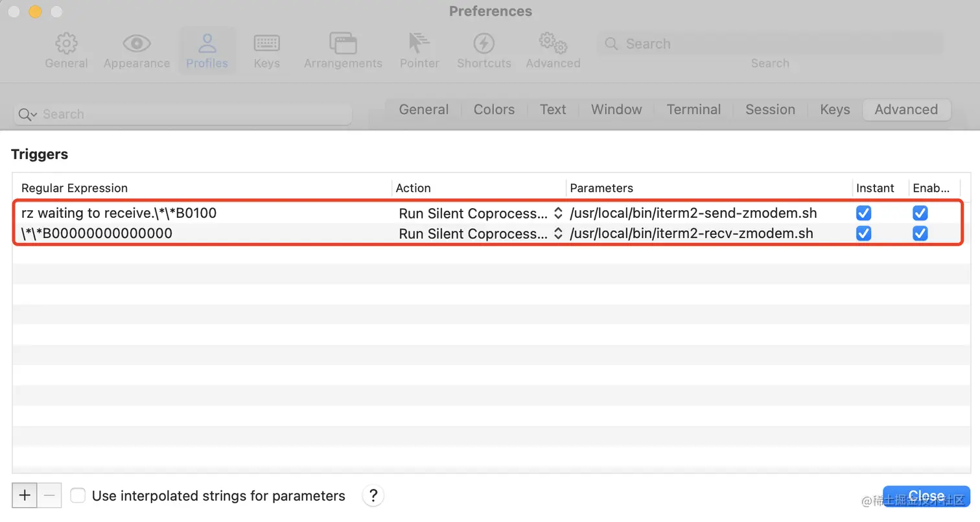980x522 pixels.
Task: Close the Triggers panel
Action: tap(926, 496)
